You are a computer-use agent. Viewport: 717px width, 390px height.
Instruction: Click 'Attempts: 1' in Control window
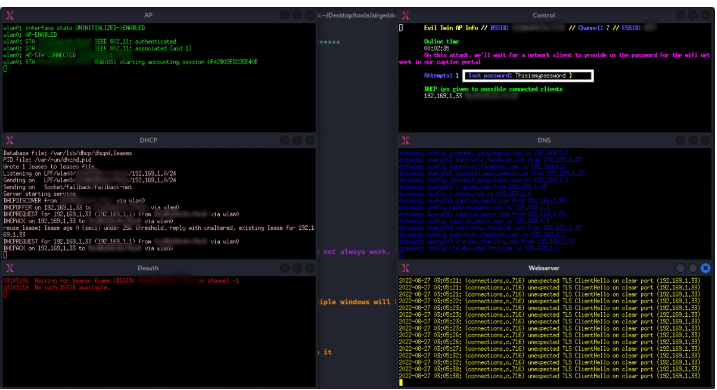(441, 76)
